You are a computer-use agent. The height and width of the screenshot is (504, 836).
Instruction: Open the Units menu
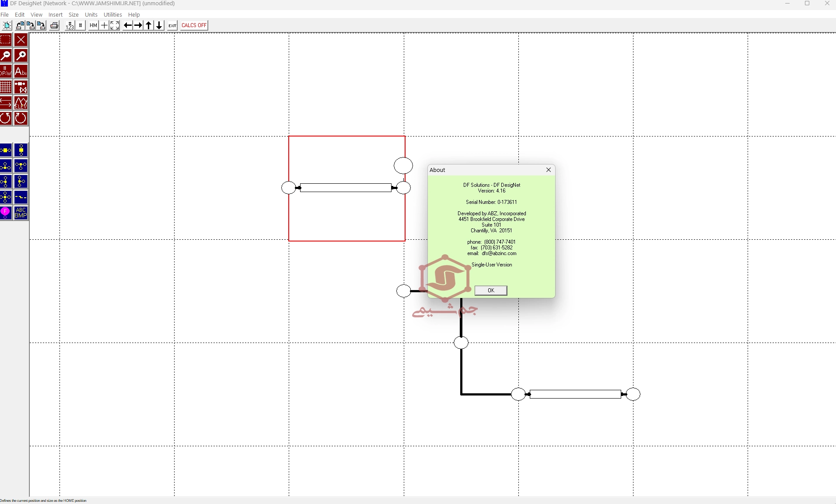pos(91,14)
